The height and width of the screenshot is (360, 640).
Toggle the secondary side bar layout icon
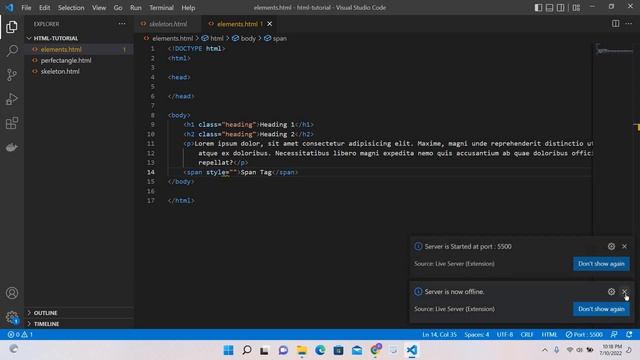click(x=561, y=7)
